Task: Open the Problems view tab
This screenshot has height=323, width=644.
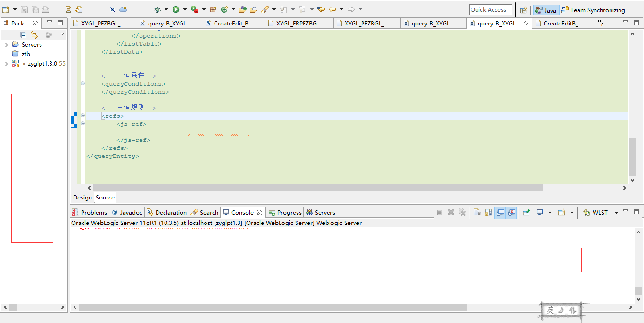Action: (x=90, y=213)
